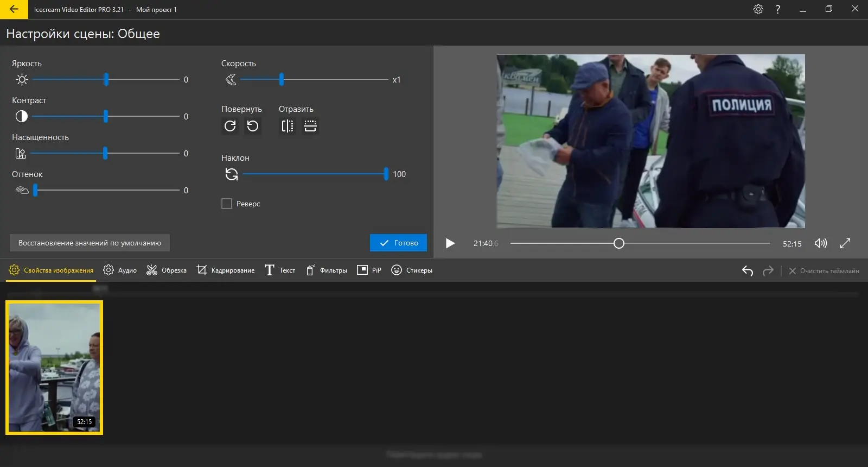Open application settings gear
Image resolution: width=868 pixels, height=467 pixels.
point(758,9)
